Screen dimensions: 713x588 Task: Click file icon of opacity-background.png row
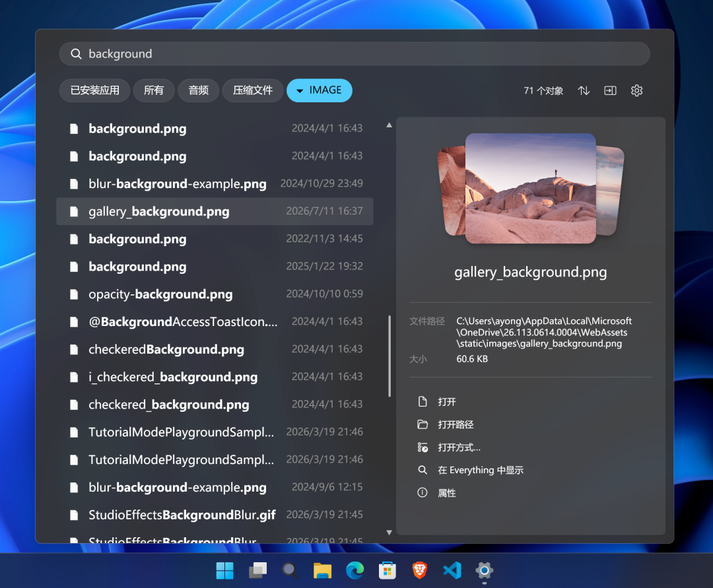point(74,294)
